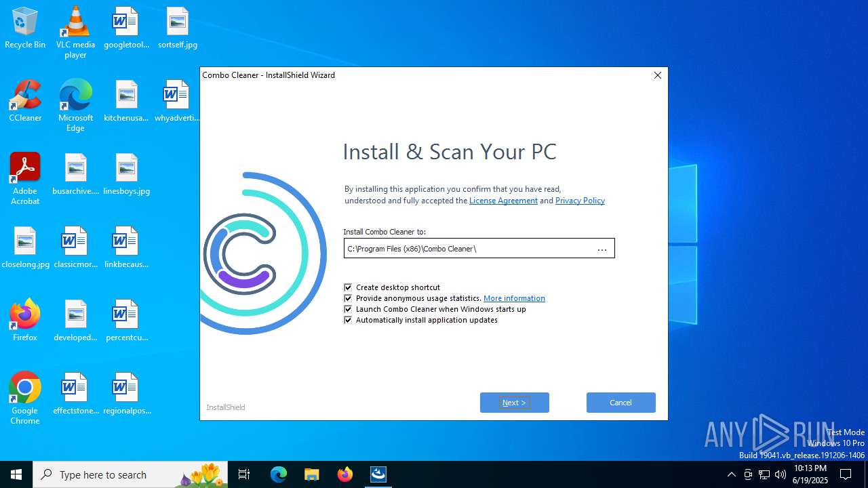Select the sortself.jpg image file
Screen dimensions: 868x488
pos(178,28)
